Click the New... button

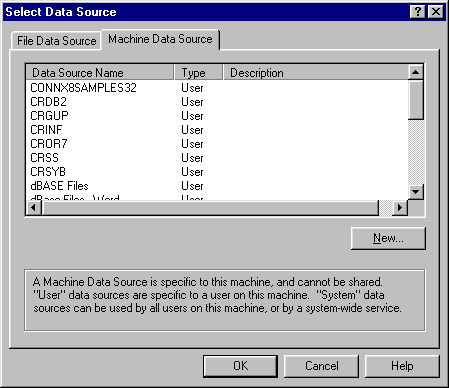click(x=388, y=238)
